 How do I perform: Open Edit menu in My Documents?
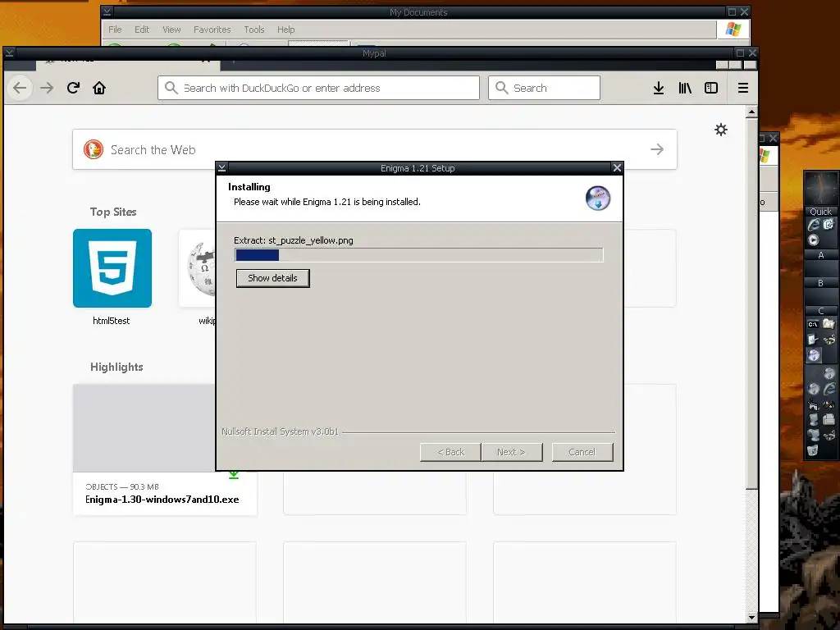tap(142, 30)
